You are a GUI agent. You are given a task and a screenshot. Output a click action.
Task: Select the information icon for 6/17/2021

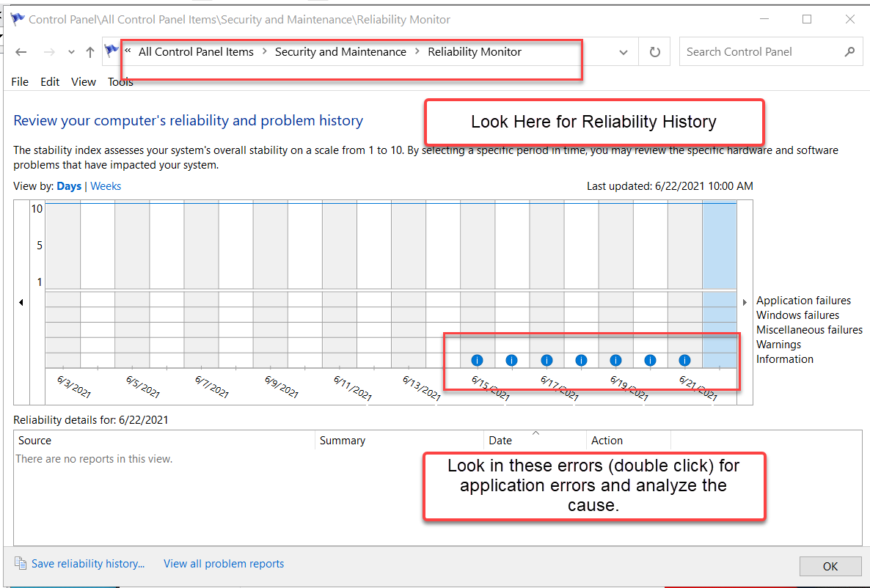(x=547, y=360)
